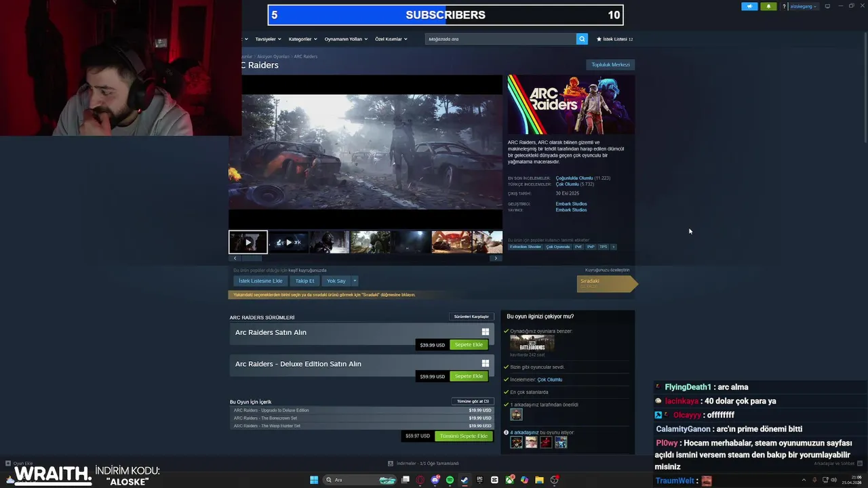Click Tümüne göz at (3) button
868x488 pixels.
pos(473,401)
